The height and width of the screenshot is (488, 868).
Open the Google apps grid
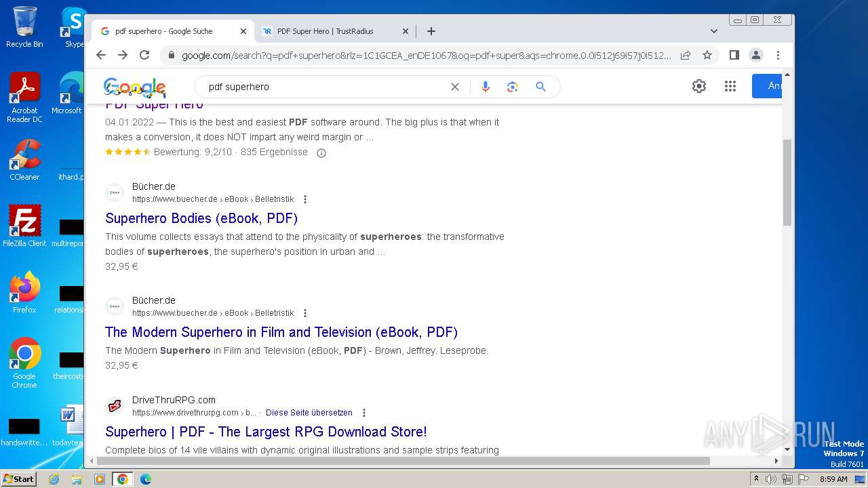point(730,86)
